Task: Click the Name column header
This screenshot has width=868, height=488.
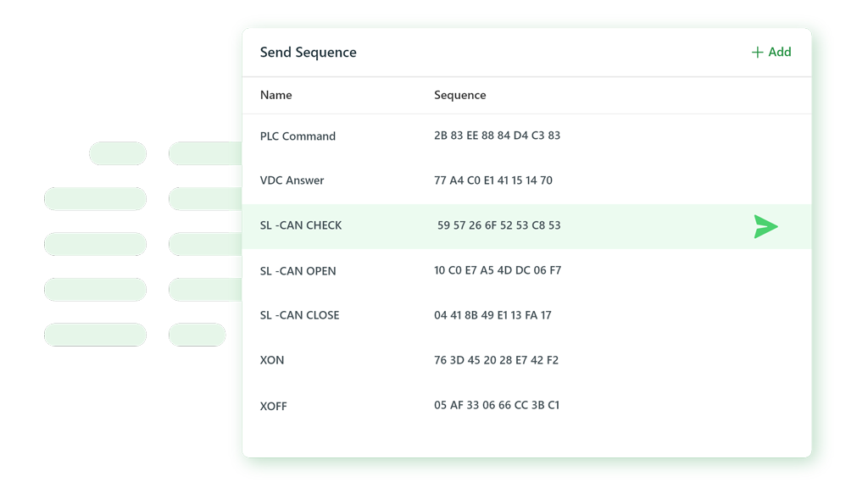Action: [275, 95]
